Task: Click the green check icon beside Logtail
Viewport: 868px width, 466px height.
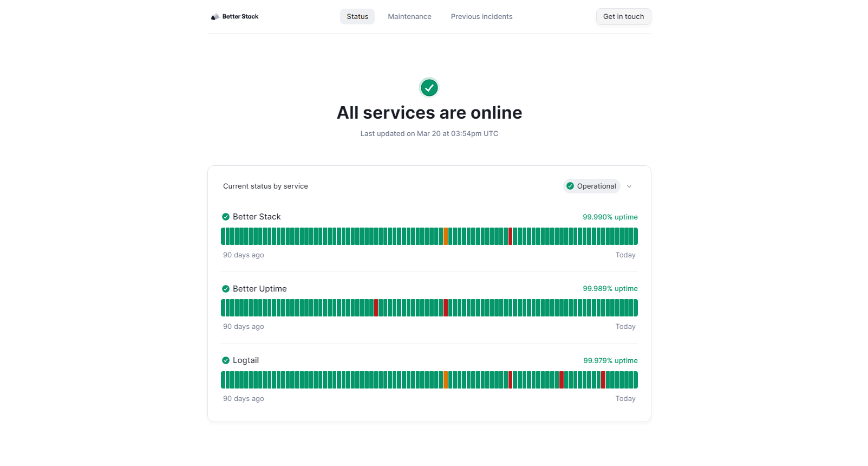Action: pyautogui.click(x=226, y=360)
